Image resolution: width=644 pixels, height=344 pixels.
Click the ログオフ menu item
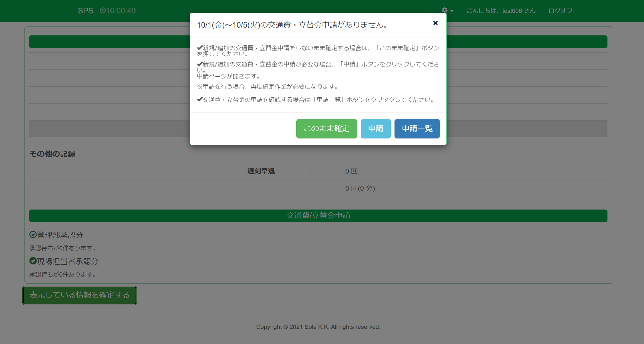pos(560,11)
